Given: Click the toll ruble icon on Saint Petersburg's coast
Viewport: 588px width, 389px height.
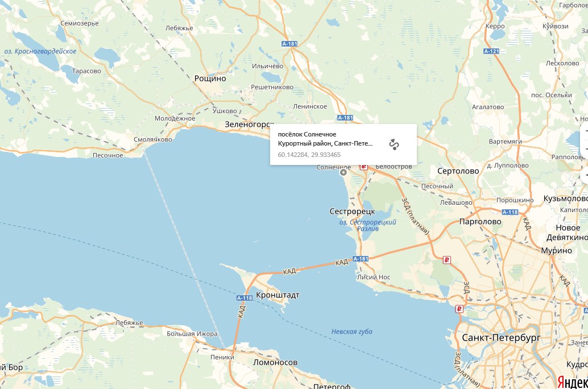Looking at the screenshot, I should (x=459, y=309).
